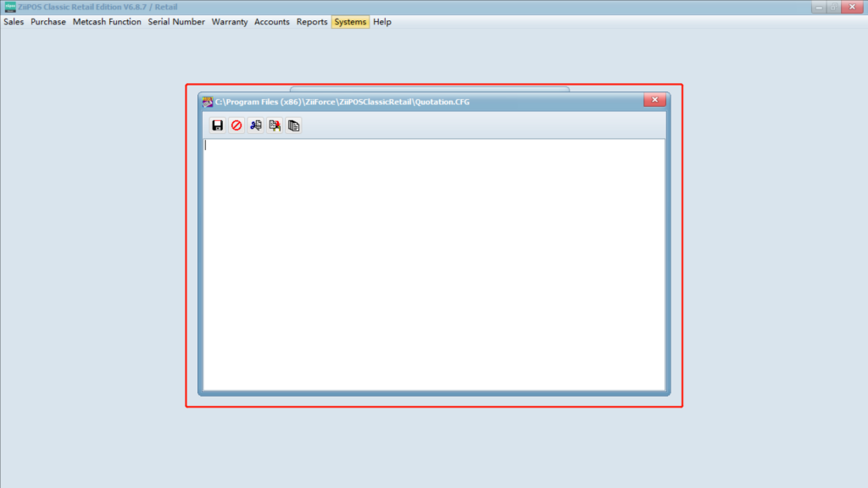
Task: Open the Serial Number menu
Action: (176, 22)
